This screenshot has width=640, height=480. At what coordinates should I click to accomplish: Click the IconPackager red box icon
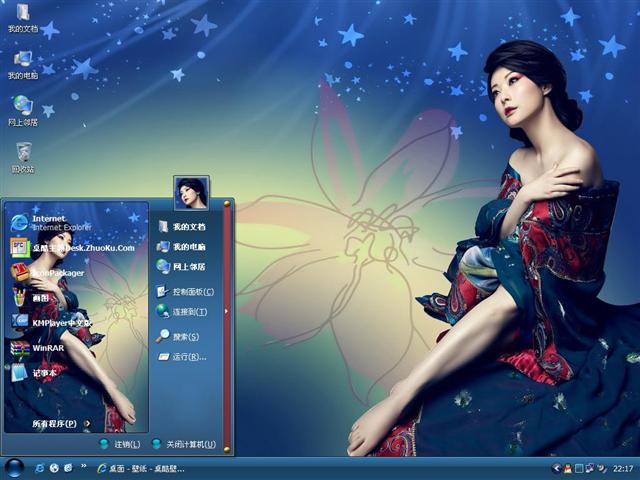pyautogui.click(x=19, y=272)
